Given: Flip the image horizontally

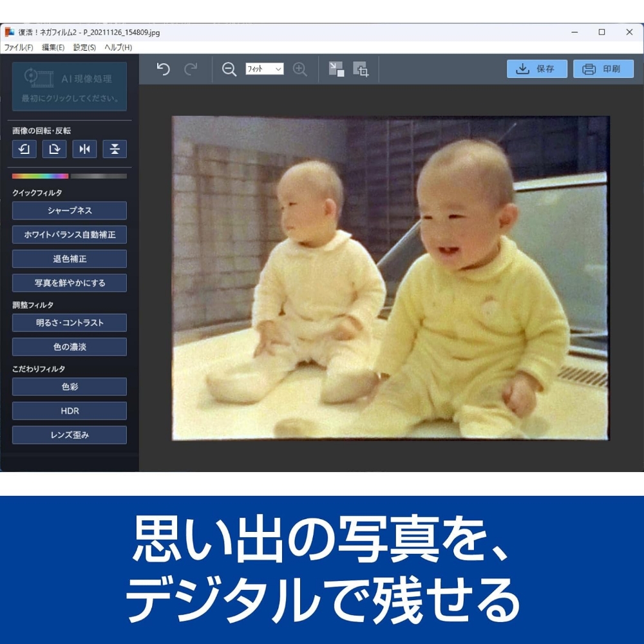Looking at the screenshot, I should (84, 149).
